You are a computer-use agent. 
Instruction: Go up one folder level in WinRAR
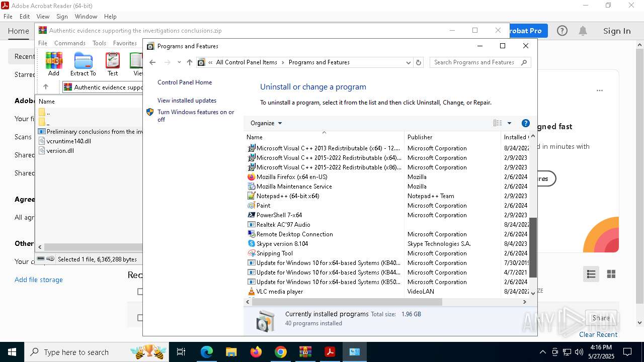click(x=46, y=87)
